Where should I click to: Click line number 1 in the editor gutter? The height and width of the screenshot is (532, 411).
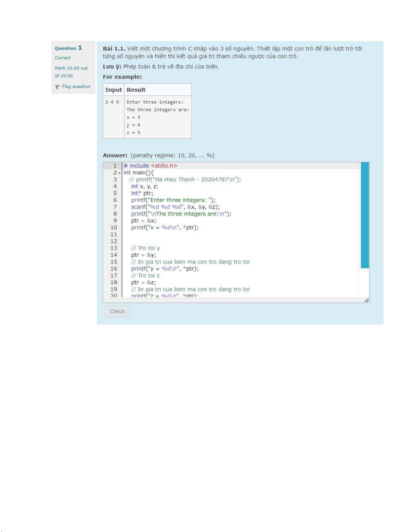pos(115,166)
